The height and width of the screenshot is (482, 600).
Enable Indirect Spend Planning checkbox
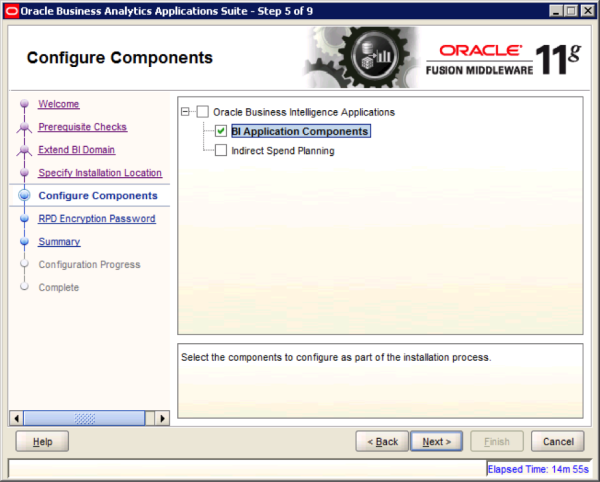pos(221,151)
